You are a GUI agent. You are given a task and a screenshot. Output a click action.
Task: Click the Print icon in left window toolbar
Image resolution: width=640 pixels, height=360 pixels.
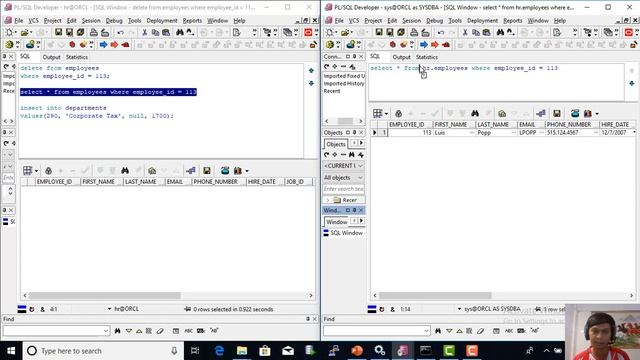pos(94,32)
